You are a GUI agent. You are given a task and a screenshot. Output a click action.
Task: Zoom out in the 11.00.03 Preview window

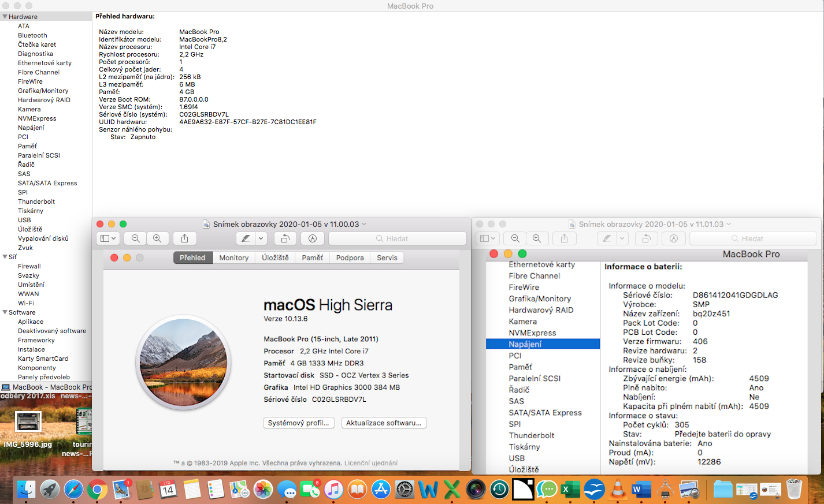(135, 238)
